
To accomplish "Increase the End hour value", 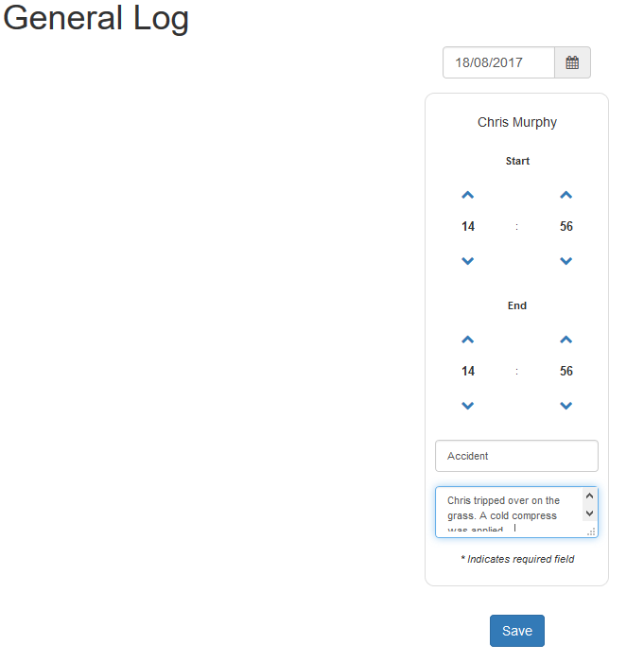I will click(467, 340).
